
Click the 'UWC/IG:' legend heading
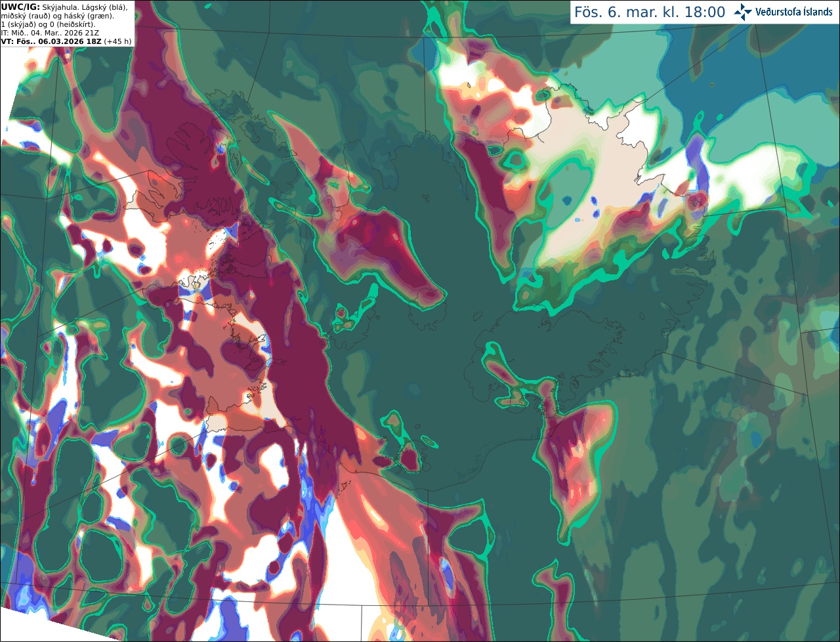(x=20, y=7)
